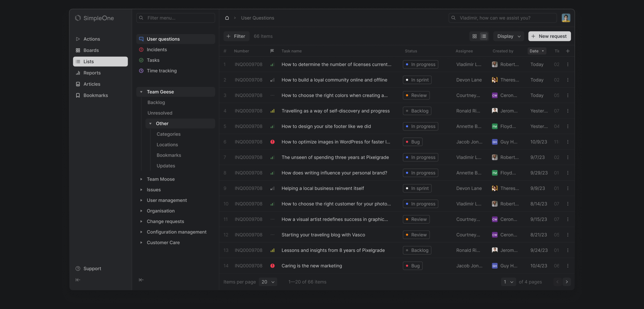Switch to grid view icon
Viewport: 644px width, 309px height.
[x=474, y=36]
